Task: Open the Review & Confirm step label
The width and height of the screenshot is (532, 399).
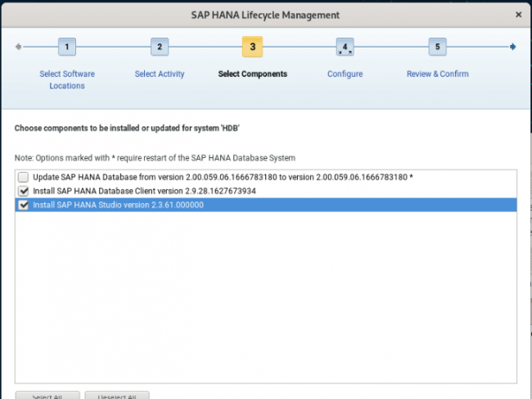Action: [x=438, y=74]
